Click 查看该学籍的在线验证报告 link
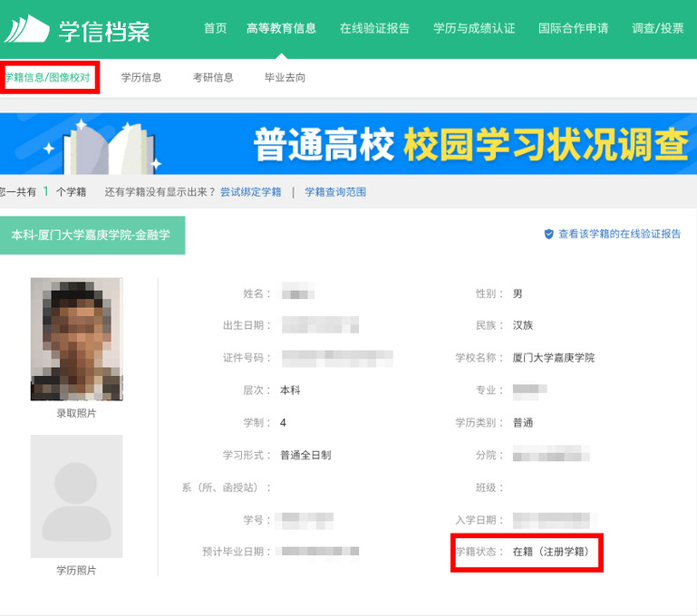Screen dimensions: 697x616 point(619,234)
